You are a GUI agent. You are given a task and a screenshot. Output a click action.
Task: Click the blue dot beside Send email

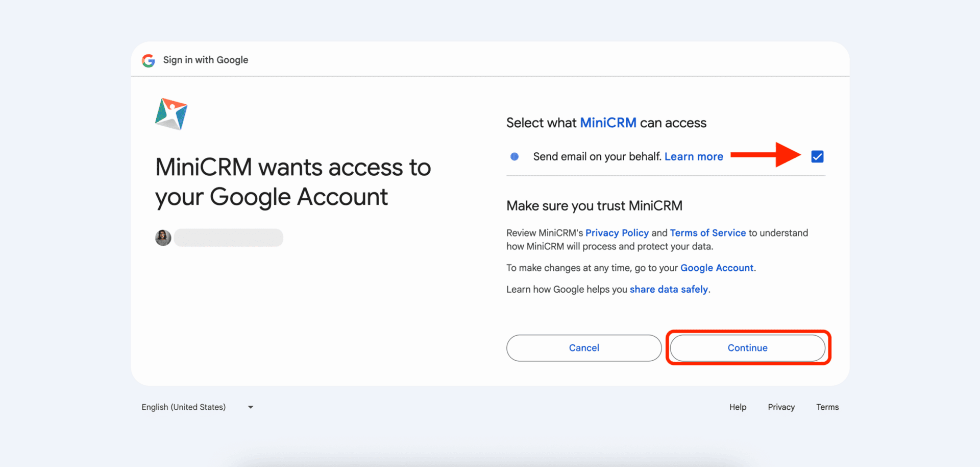[x=514, y=157]
